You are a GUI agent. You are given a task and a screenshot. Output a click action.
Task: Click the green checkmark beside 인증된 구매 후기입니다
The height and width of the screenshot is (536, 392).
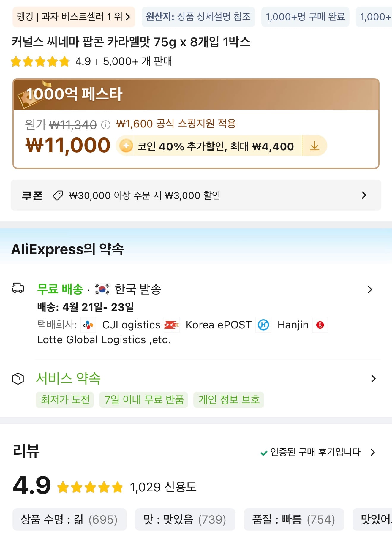[x=263, y=453]
